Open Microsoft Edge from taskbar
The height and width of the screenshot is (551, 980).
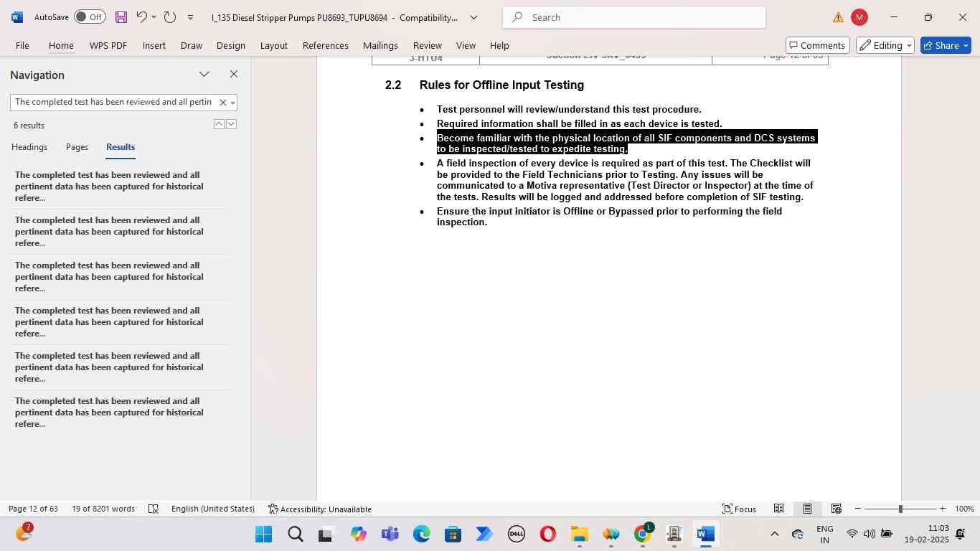pyautogui.click(x=421, y=534)
